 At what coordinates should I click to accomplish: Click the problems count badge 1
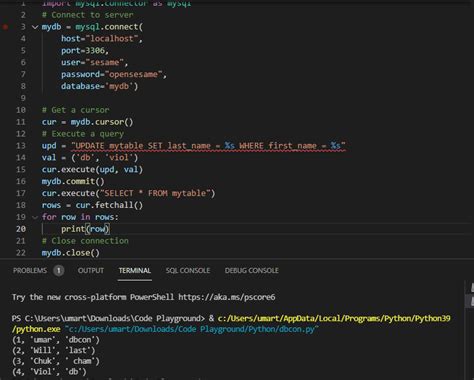point(59,270)
